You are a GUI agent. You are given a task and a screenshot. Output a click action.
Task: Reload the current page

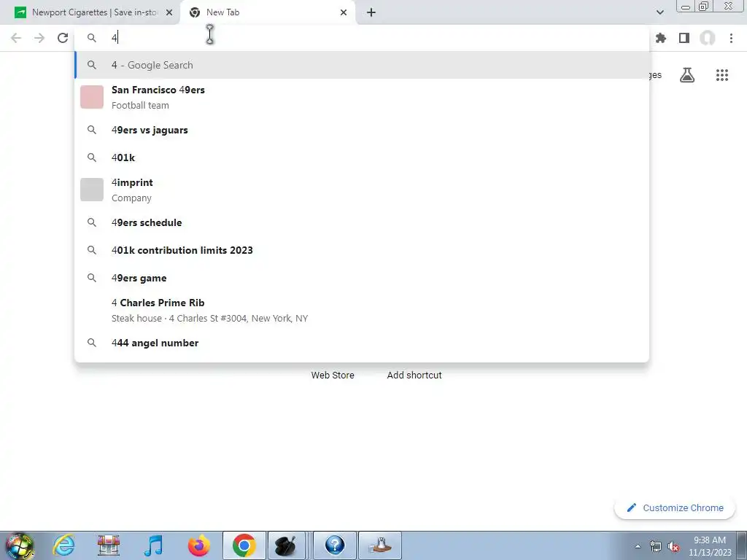click(63, 38)
